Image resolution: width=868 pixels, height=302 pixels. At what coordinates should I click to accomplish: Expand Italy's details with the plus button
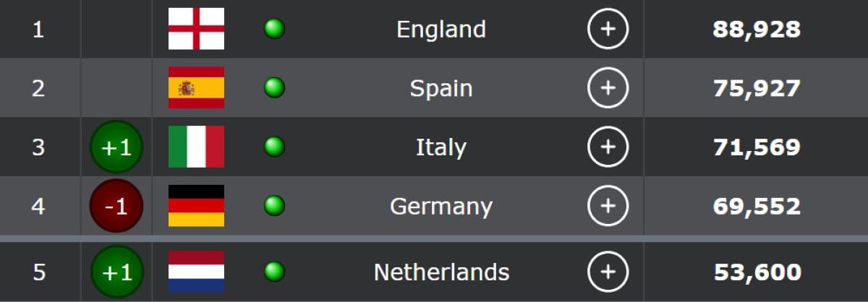(x=608, y=147)
